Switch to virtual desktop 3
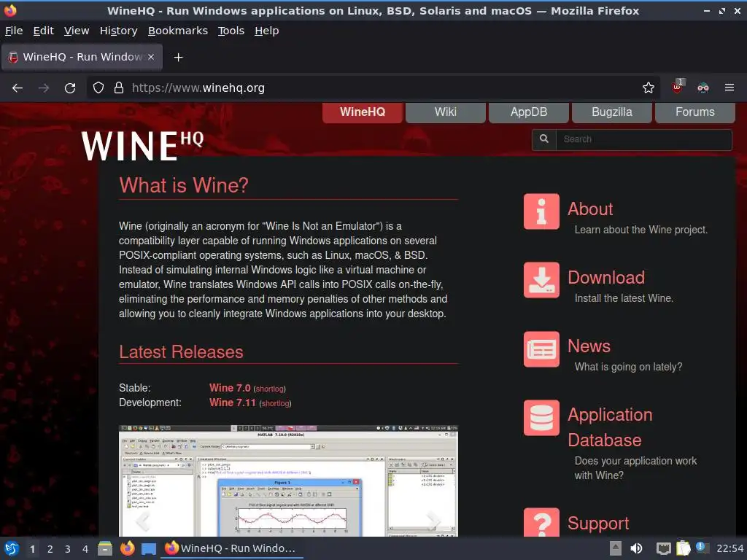 click(x=68, y=549)
